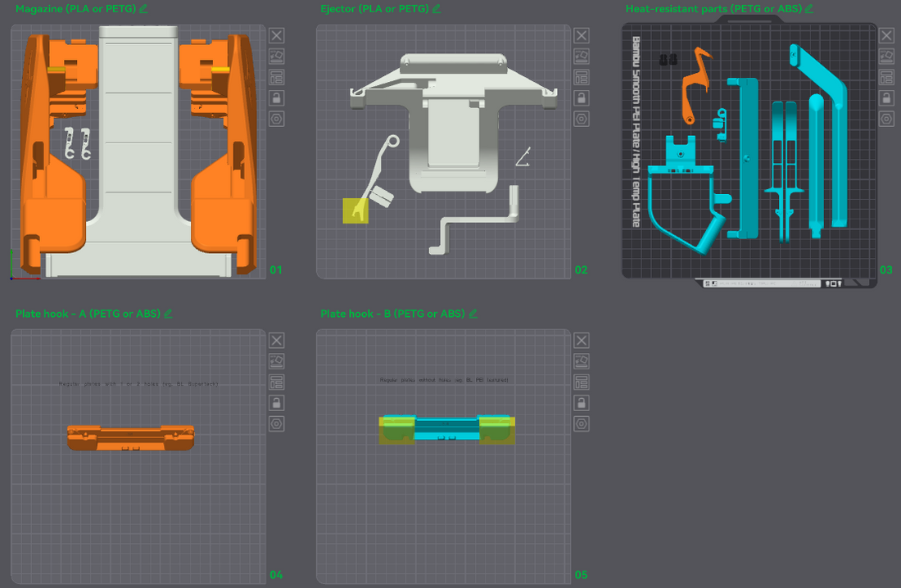Image resolution: width=901 pixels, height=588 pixels.
Task: Arrange objects on Plate hook - A
Action: tap(277, 382)
